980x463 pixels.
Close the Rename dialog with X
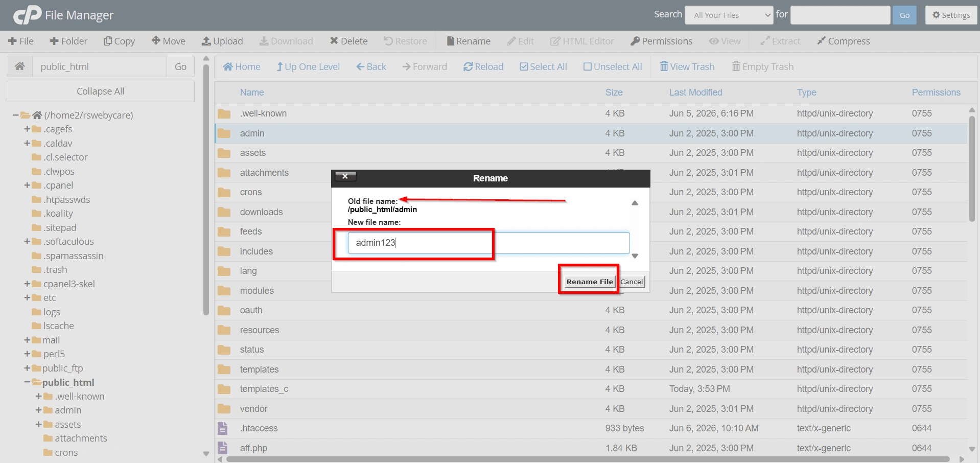coord(345,176)
